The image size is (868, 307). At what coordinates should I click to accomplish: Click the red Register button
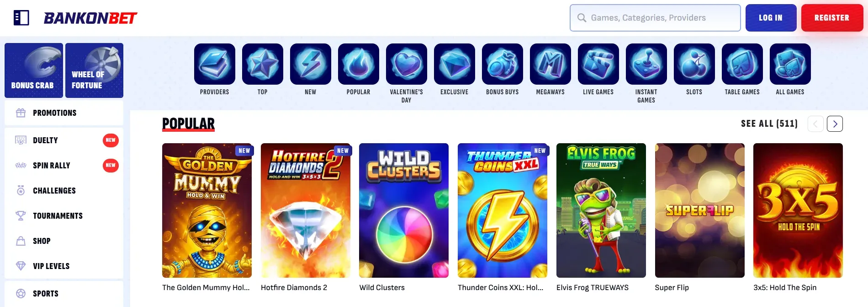[832, 18]
